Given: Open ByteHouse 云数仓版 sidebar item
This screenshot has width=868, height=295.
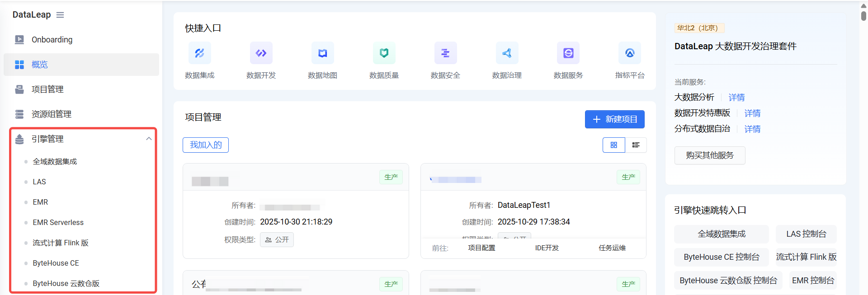Looking at the screenshot, I should pyautogui.click(x=66, y=283).
